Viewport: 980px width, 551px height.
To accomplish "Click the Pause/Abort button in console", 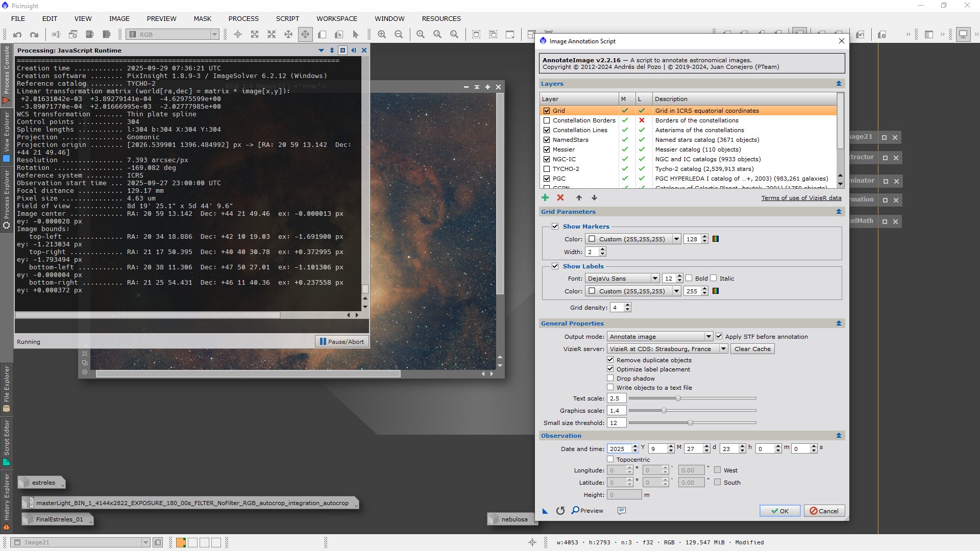I will tap(341, 341).
